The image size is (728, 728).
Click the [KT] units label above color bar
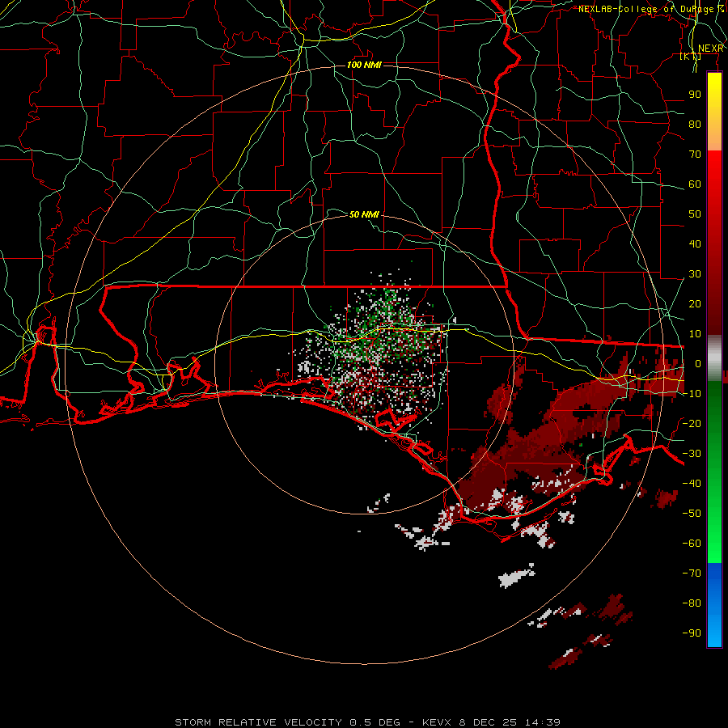click(691, 56)
